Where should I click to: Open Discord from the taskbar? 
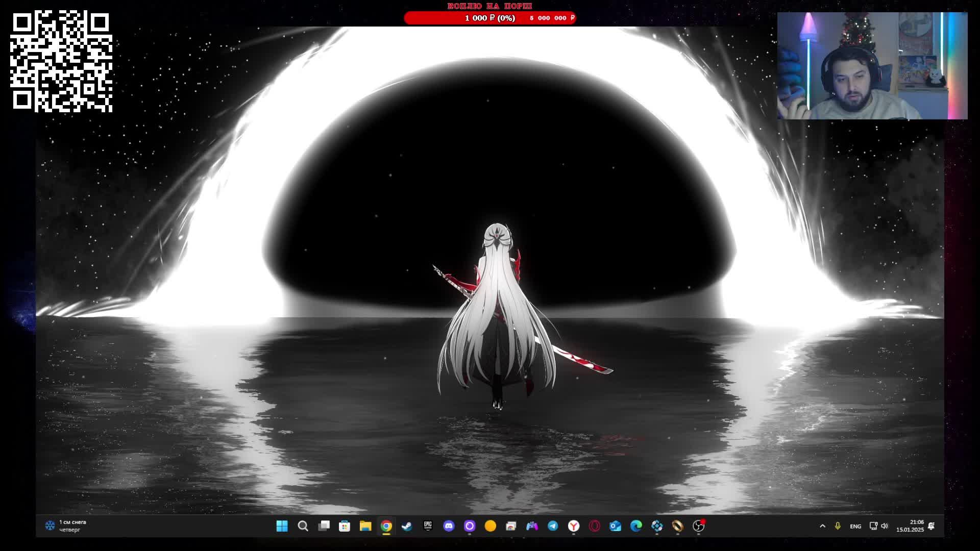[x=449, y=526]
